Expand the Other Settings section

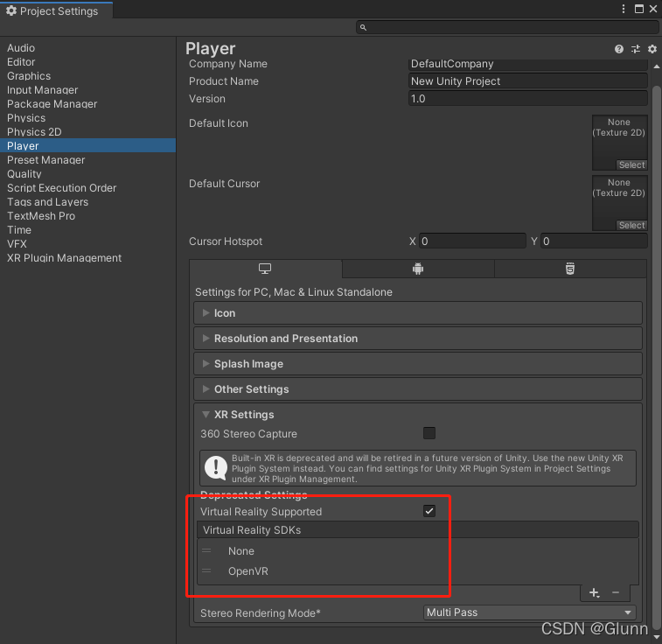pyautogui.click(x=418, y=388)
